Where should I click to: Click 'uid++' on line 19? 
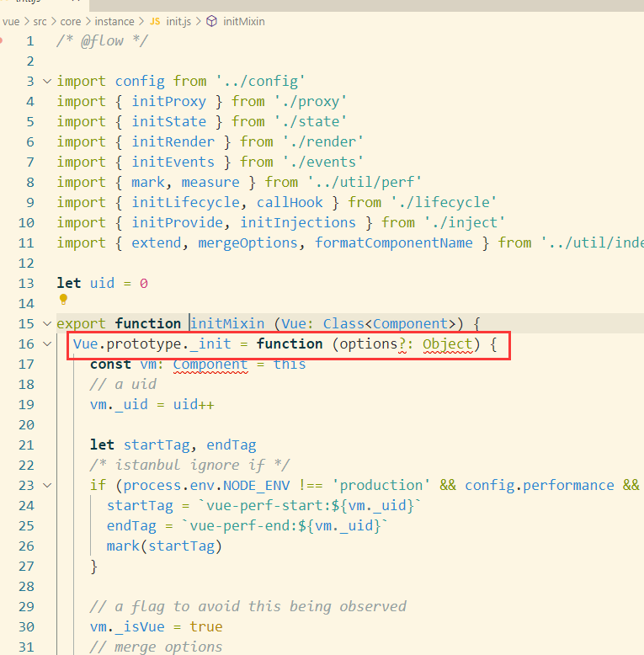point(194,405)
